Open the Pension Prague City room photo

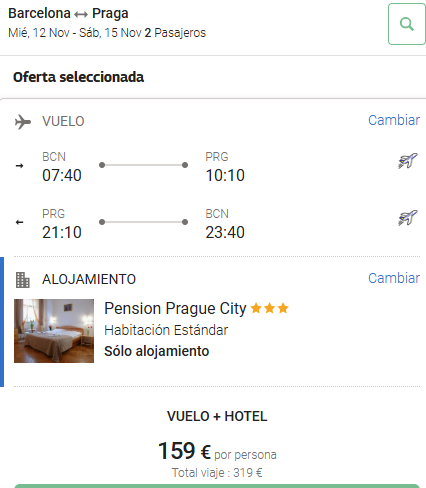(x=54, y=331)
